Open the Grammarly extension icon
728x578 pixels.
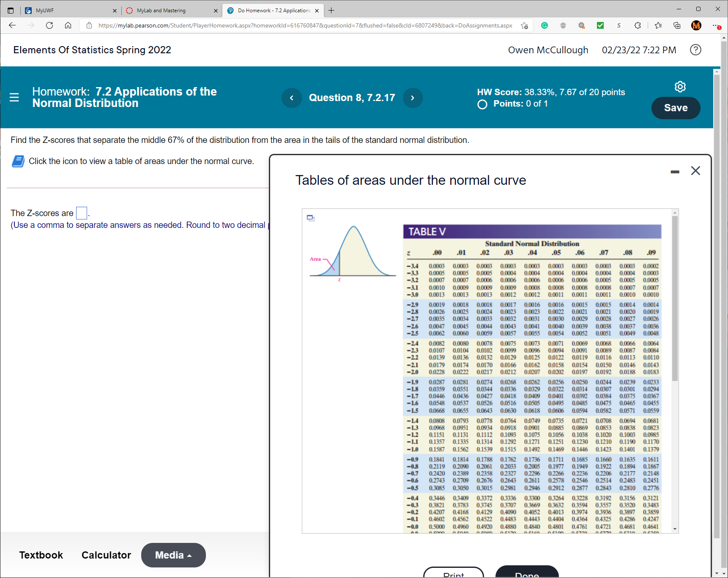pyautogui.click(x=545, y=25)
